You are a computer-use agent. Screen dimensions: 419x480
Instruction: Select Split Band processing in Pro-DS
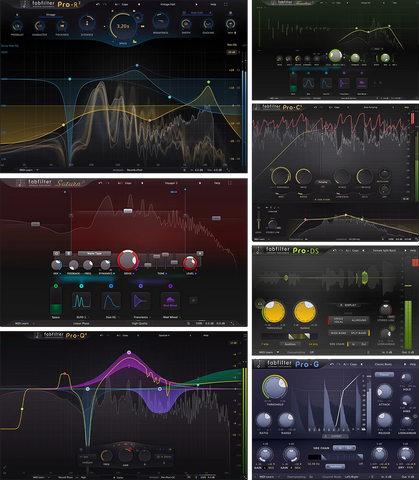pos(359,333)
